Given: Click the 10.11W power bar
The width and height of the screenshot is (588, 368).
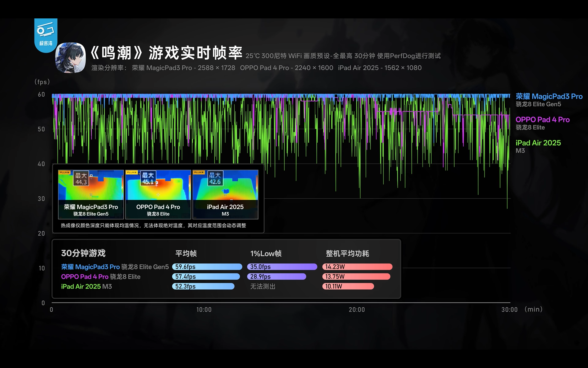Looking at the screenshot, I should pyautogui.click(x=348, y=286).
